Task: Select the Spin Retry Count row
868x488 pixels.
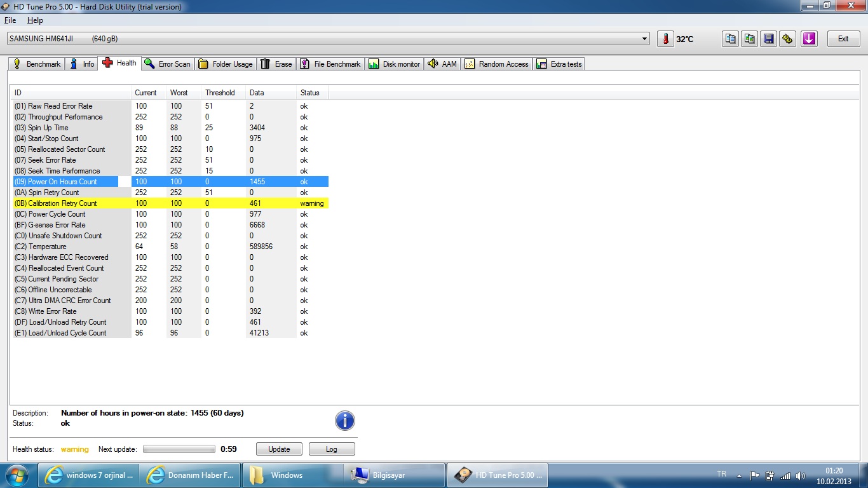Action: [x=170, y=193]
